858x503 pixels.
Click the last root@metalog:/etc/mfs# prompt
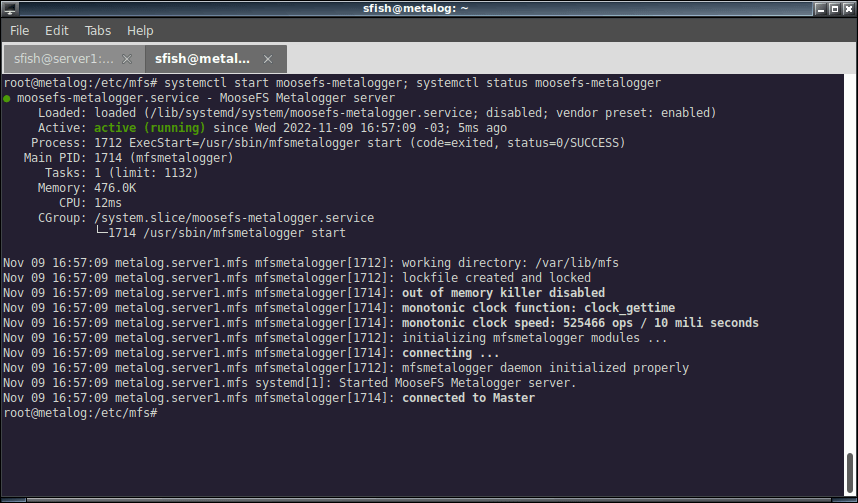[80, 413]
